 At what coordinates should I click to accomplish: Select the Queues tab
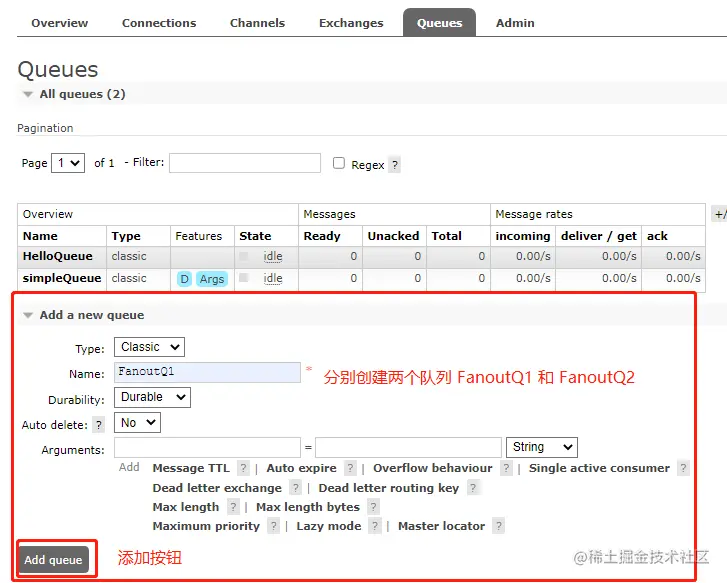coord(440,23)
